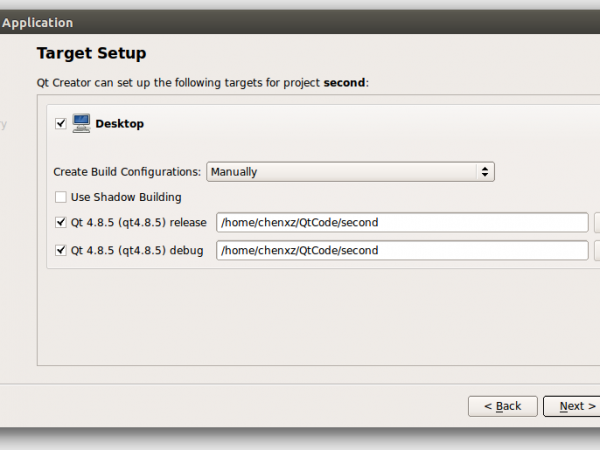Viewport: 600px width, 450px height.
Task: Uncheck the Qt 4.8.5 debug checkbox
Action: click(61, 250)
